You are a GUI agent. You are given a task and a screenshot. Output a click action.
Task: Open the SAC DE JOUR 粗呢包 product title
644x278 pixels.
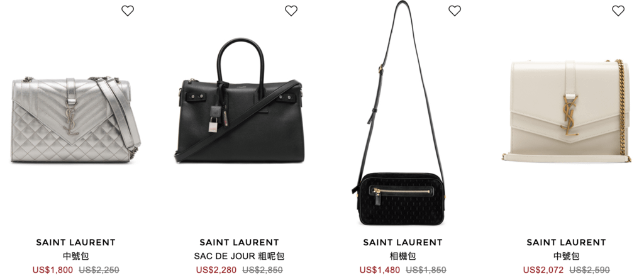point(240,257)
